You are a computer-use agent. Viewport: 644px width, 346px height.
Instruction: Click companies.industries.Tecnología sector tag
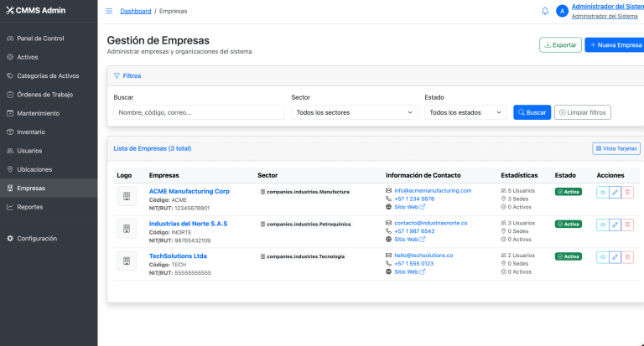coord(302,256)
